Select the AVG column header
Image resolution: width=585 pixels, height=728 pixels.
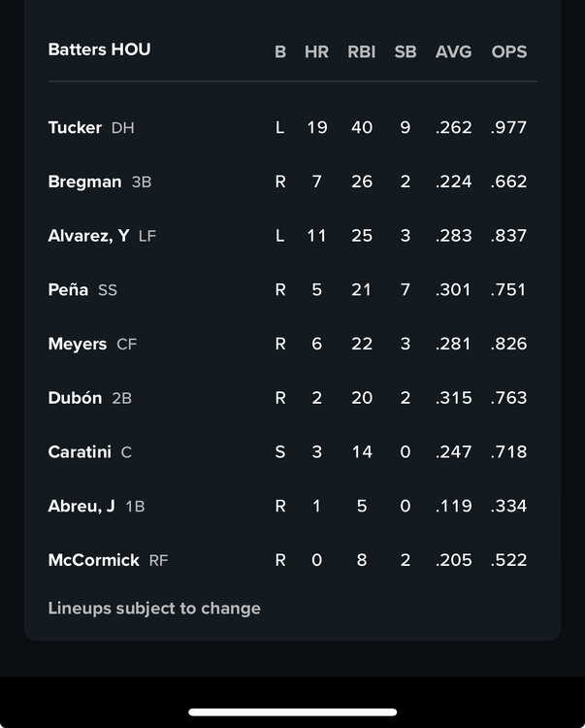click(x=453, y=51)
